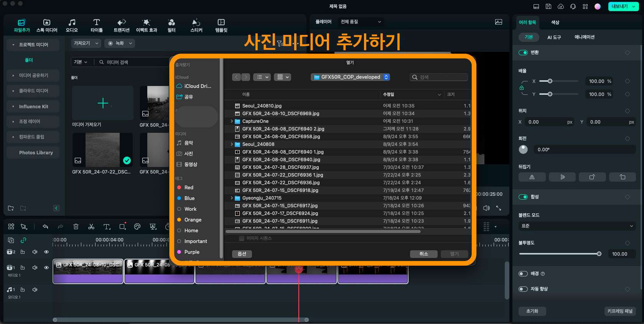644x324 pixels.
Task: Click the undo arrow in timeline toolbar
Action: click(45, 226)
